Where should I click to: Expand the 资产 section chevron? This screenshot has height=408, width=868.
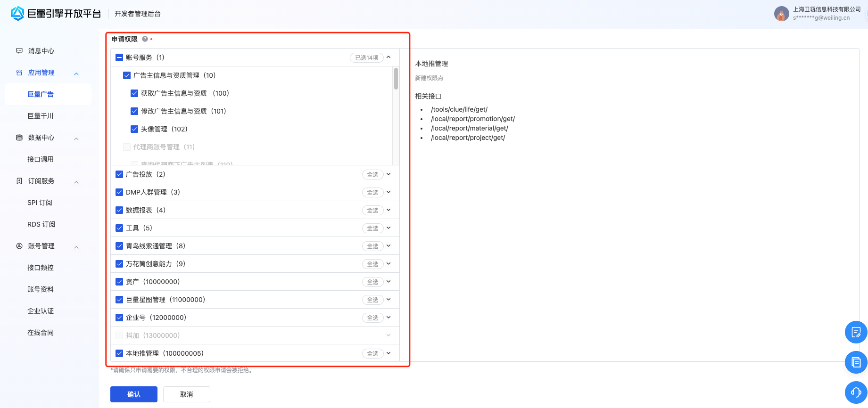[389, 281]
